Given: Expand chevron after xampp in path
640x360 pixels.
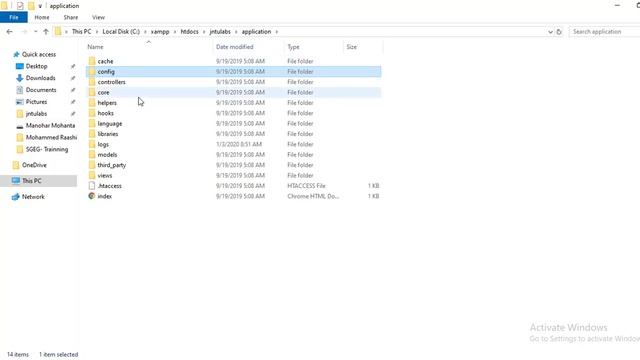Looking at the screenshot, I should (175, 31).
